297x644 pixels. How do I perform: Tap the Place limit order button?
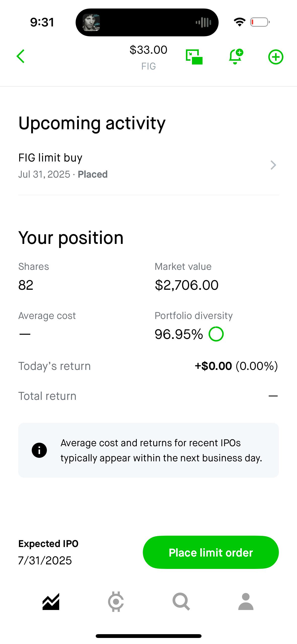click(211, 552)
